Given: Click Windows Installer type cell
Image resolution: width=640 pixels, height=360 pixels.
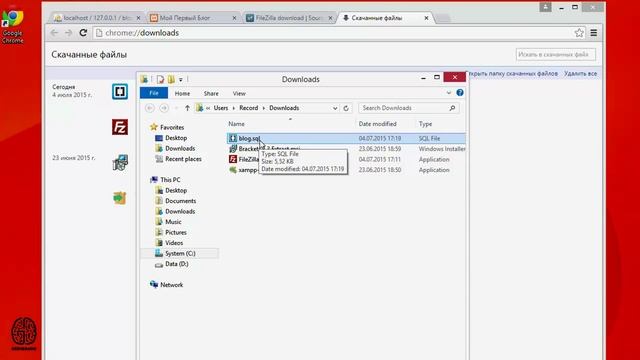Looking at the screenshot, I should (442, 149).
